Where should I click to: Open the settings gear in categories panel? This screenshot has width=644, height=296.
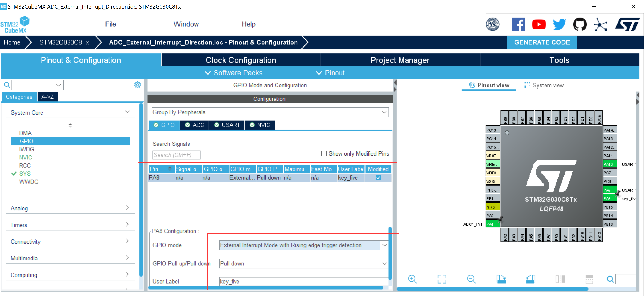tap(137, 85)
